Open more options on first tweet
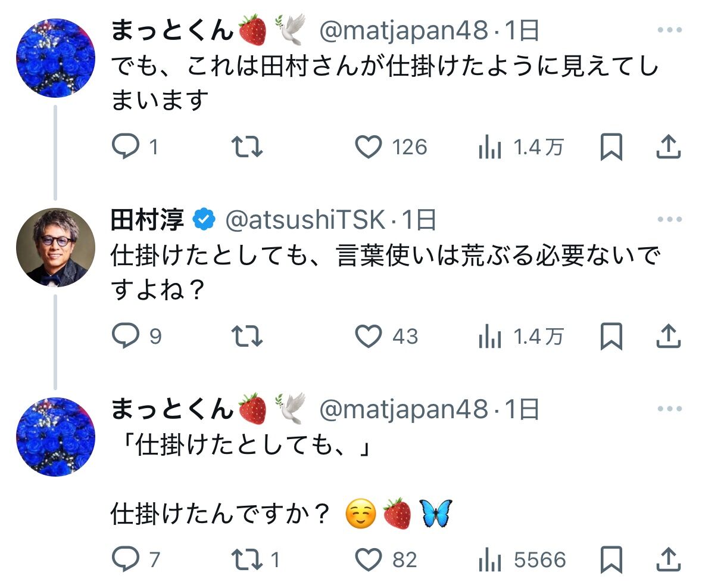This screenshot has height=588, width=702. tap(669, 30)
